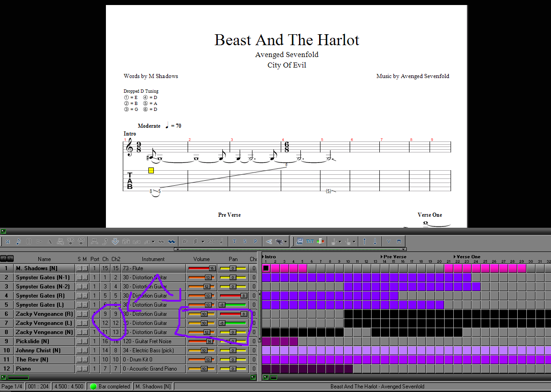Toggle the slap S icon

tap(245, 241)
